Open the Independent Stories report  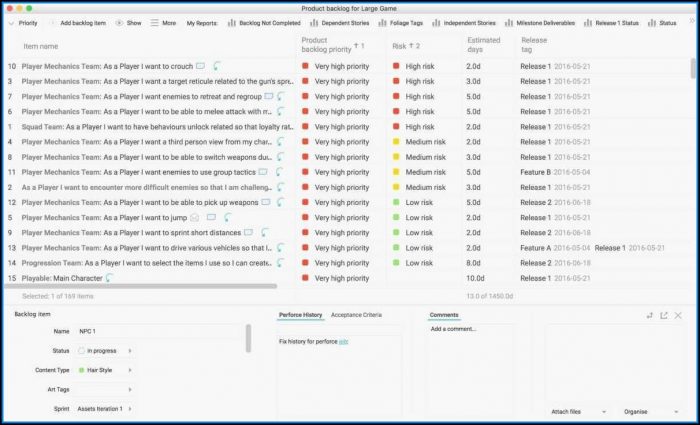tap(464, 23)
